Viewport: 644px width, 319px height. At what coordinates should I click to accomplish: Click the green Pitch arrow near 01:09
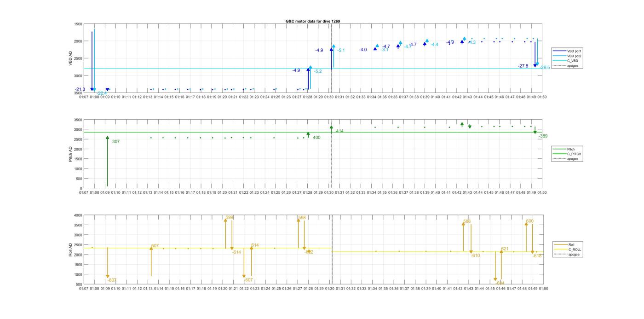(107, 161)
